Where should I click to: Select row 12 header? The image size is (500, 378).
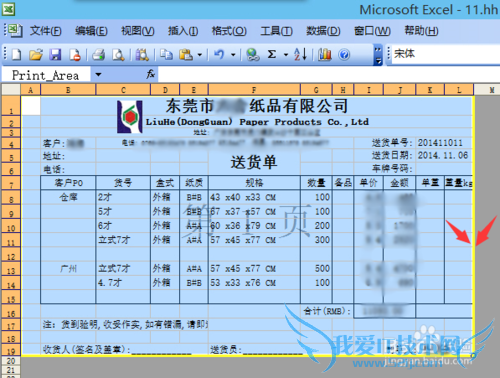[11, 254]
